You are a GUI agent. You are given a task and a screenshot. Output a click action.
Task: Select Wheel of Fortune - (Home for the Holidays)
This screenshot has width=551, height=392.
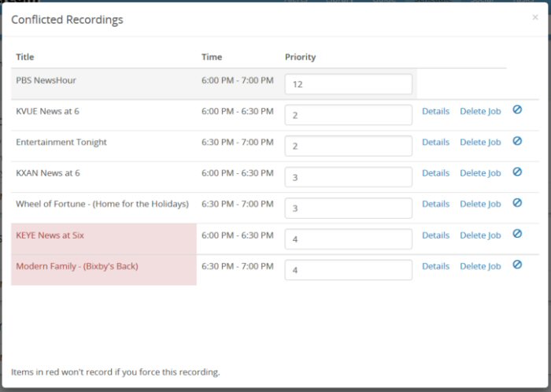[102, 204]
